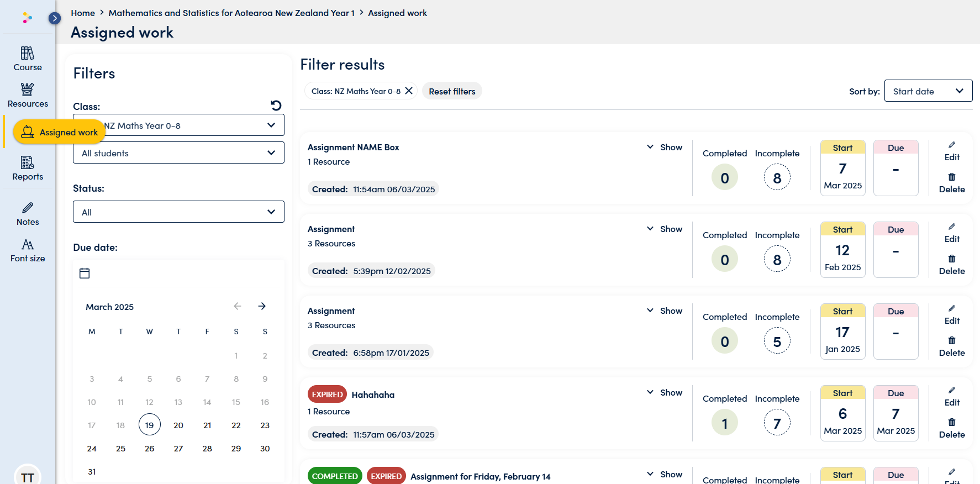Select the Assigned work sidebar item
Viewport: 980px width, 484px height.
coord(59,132)
